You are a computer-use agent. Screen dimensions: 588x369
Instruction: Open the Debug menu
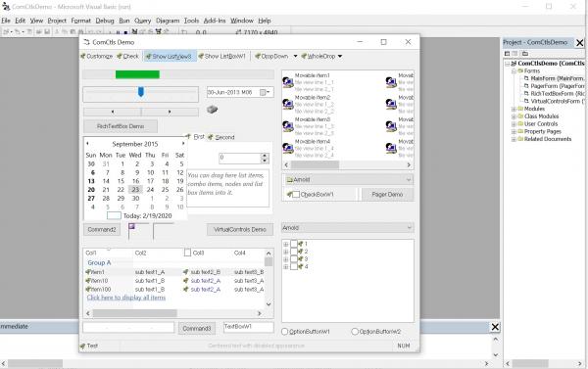[105, 21]
